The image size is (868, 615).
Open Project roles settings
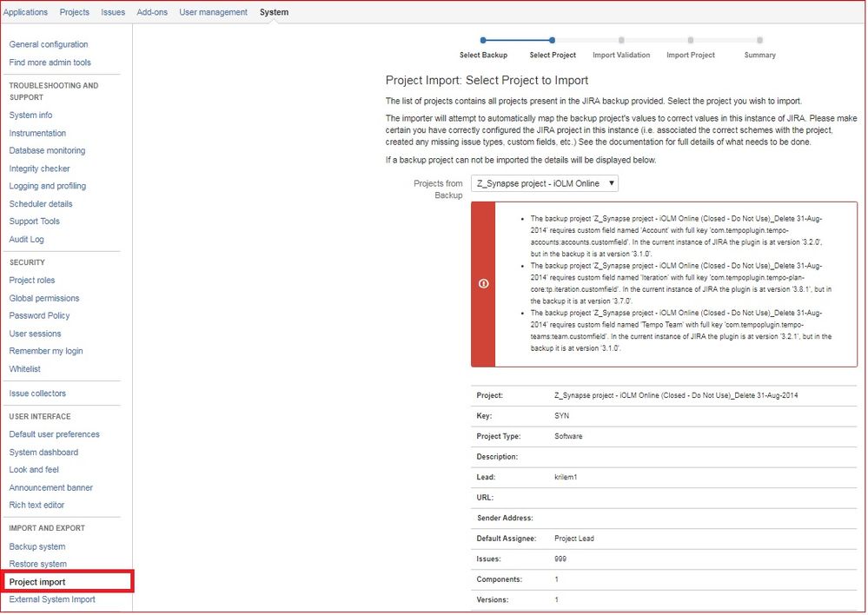coord(32,281)
